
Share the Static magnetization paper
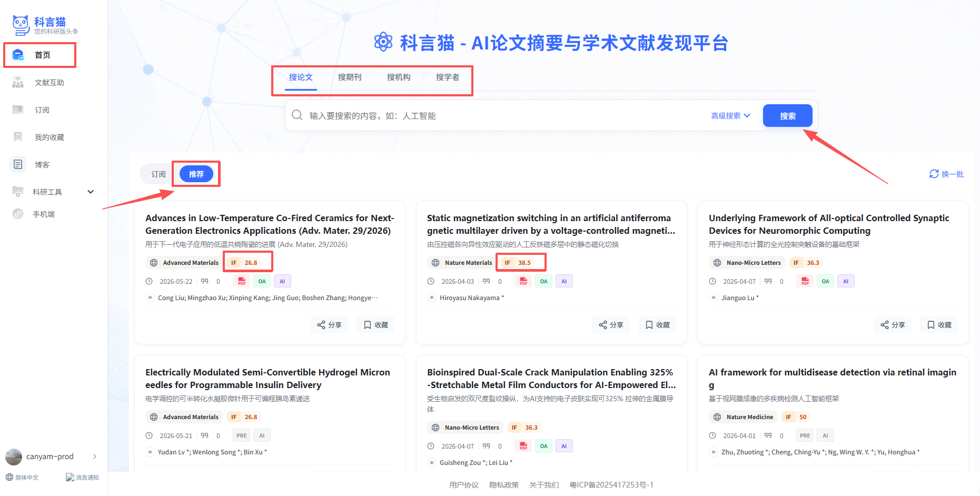pos(611,325)
